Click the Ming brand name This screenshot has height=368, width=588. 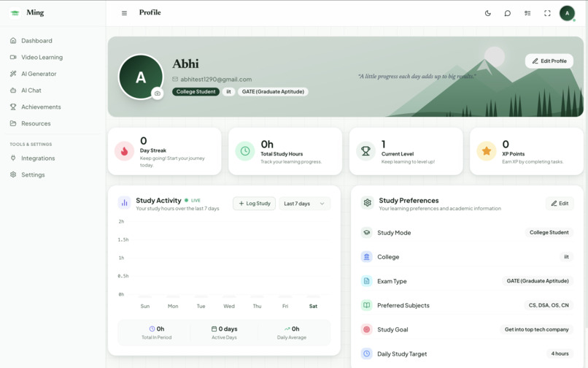(35, 12)
